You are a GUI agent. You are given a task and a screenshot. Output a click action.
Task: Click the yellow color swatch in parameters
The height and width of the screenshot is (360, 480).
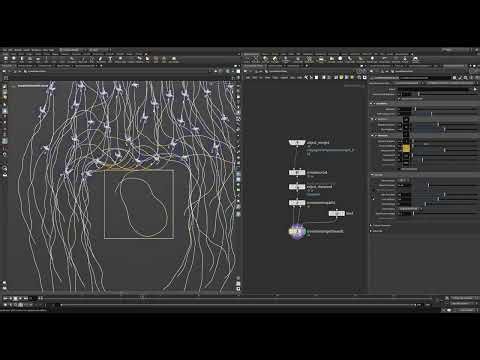[406, 149]
